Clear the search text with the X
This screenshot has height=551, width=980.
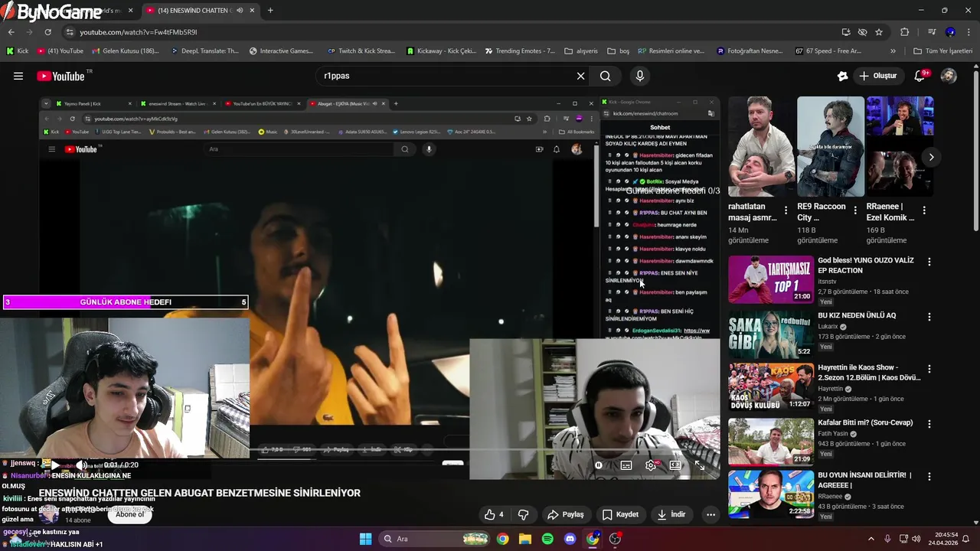point(580,76)
